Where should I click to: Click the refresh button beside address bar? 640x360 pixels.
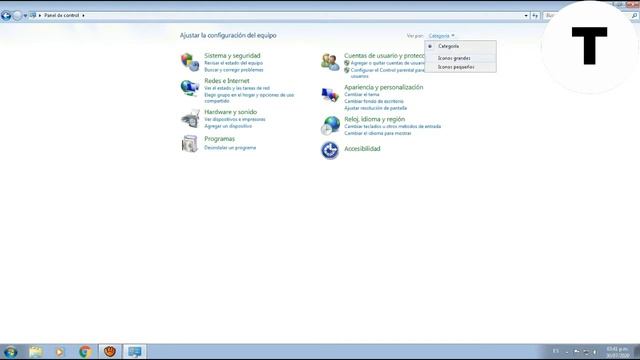tap(535, 16)
